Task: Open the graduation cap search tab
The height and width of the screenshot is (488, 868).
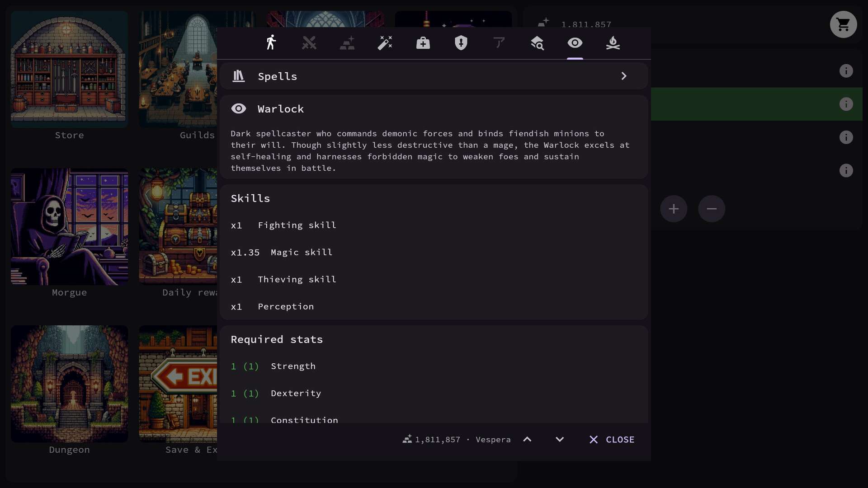Action: [537, 43]
